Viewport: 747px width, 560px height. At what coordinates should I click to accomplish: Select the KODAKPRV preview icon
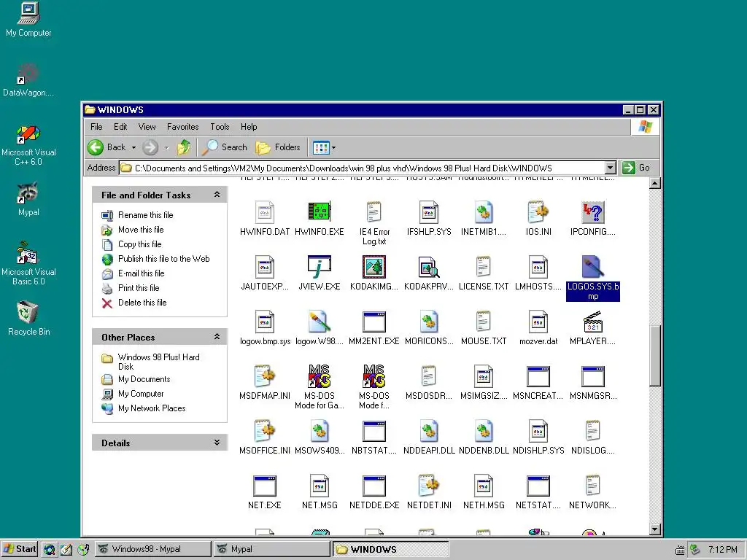click(429, 267)
